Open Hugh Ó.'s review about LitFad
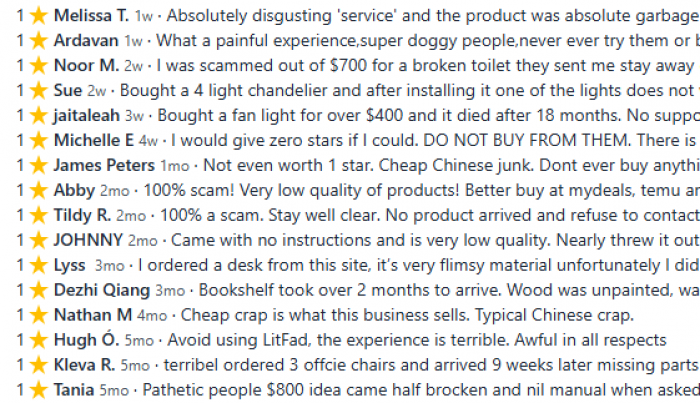700x403 pixels. pyautogui.click(x=417, y=340)
